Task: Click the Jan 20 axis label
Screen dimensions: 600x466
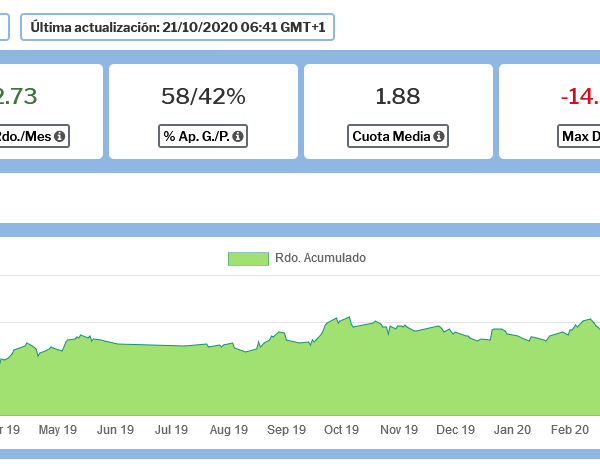Action: click(x=512, y=430)
